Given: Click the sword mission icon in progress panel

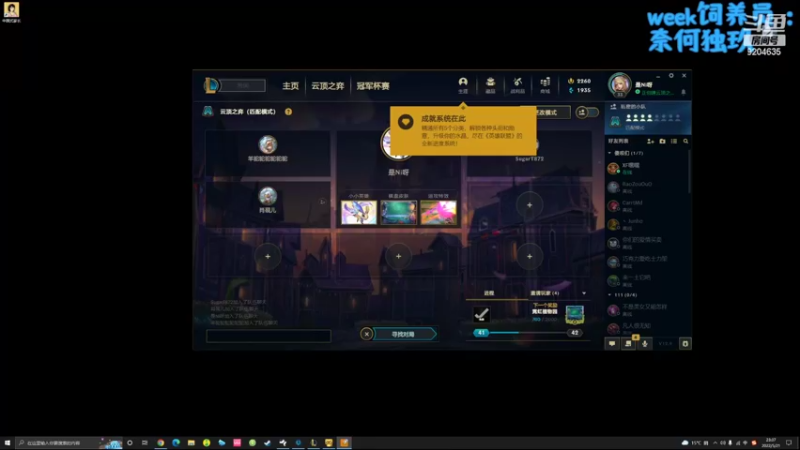Looking at the screenshot, I should pos(481,314).
